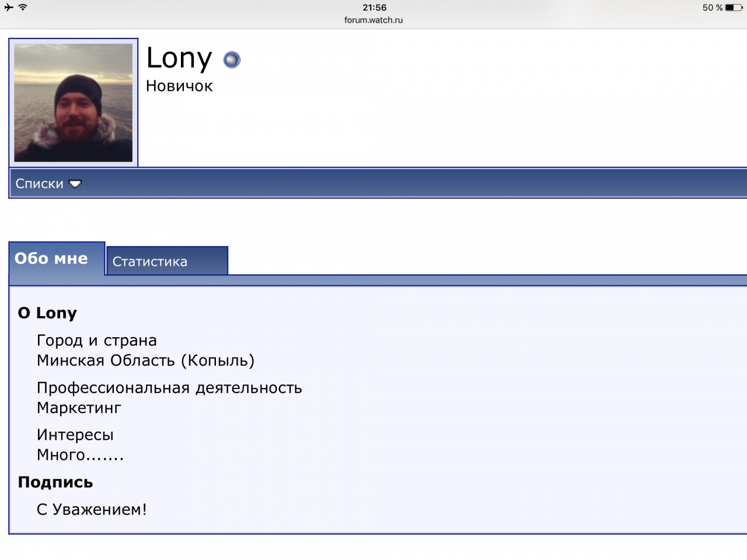Select the Обо мне tab

(51, 258)
